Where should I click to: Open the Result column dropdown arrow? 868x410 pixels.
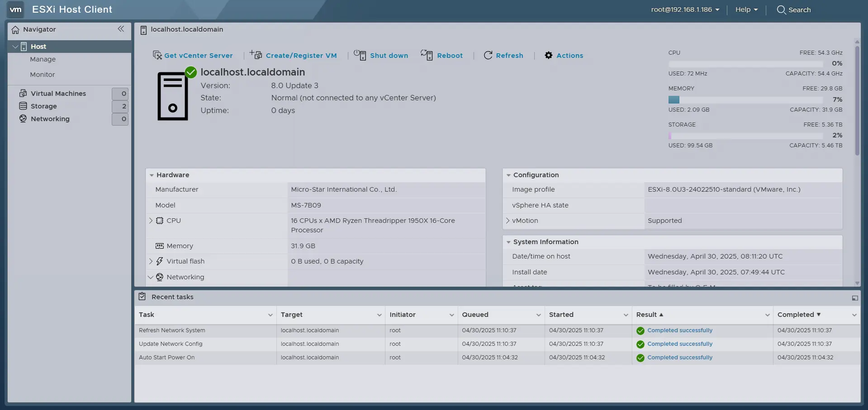pyautogui.click(x=767, y=315)
